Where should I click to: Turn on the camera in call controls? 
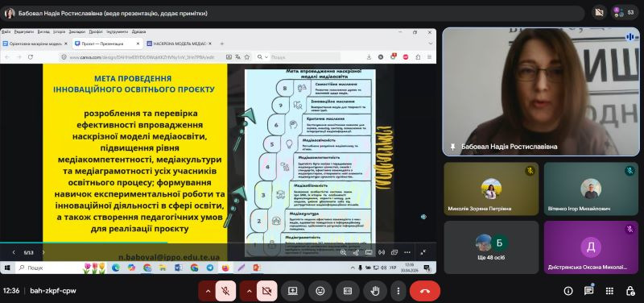(267, 291)
